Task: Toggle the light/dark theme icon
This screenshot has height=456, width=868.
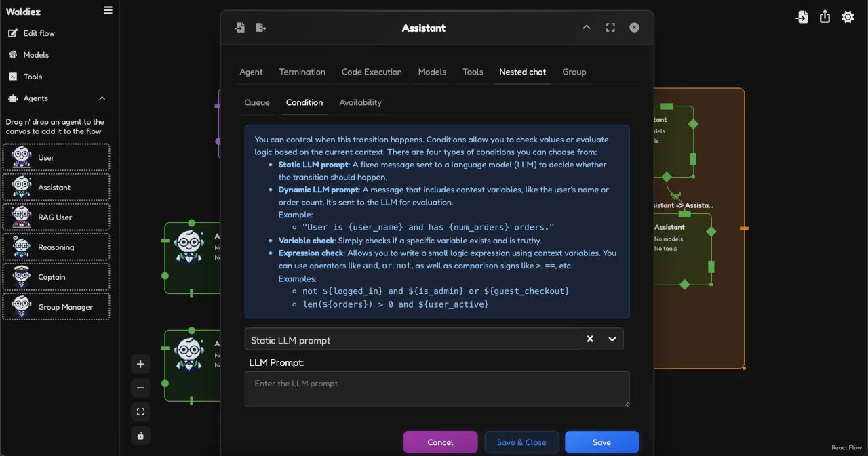Action: point(848,17)
